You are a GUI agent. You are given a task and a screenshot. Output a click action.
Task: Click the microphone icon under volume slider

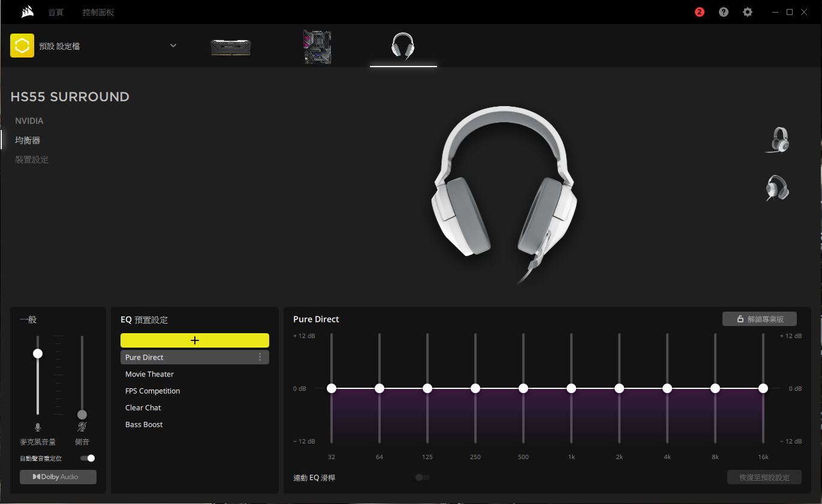click(38, 427)
